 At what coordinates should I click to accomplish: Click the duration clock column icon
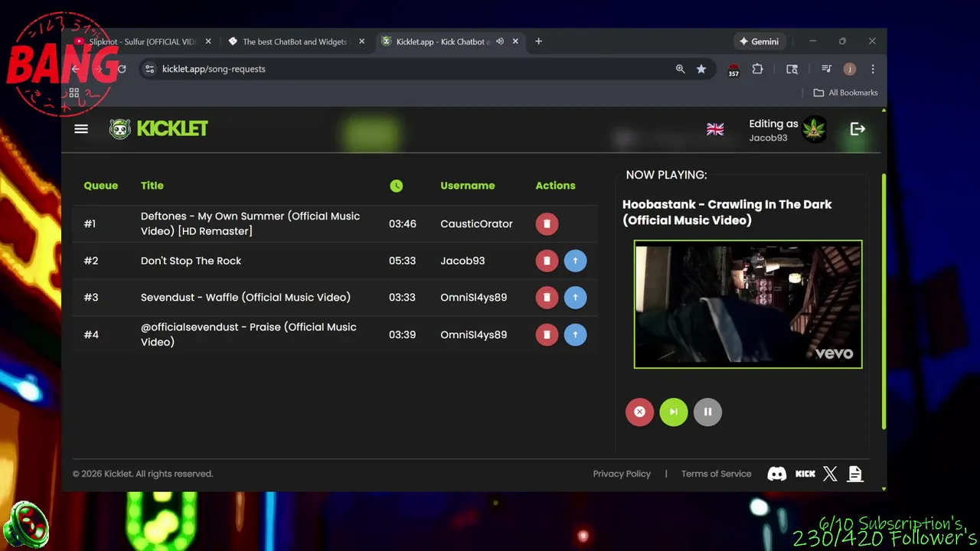pos(396,186)
